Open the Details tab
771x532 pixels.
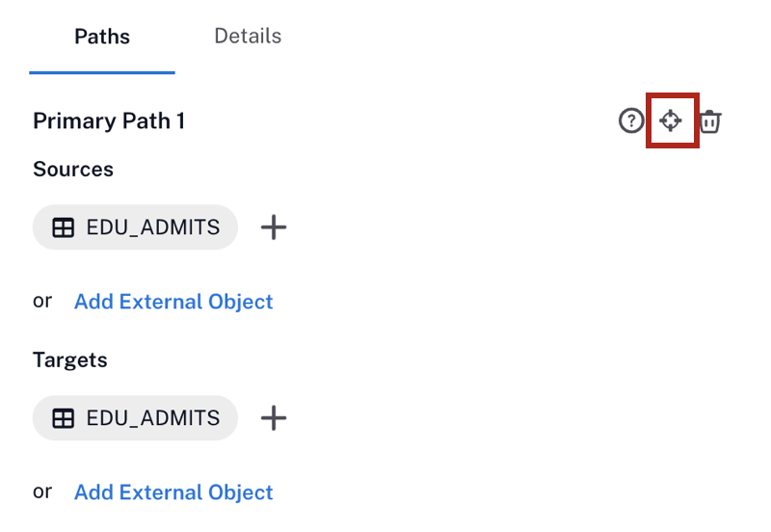point(248,36)
